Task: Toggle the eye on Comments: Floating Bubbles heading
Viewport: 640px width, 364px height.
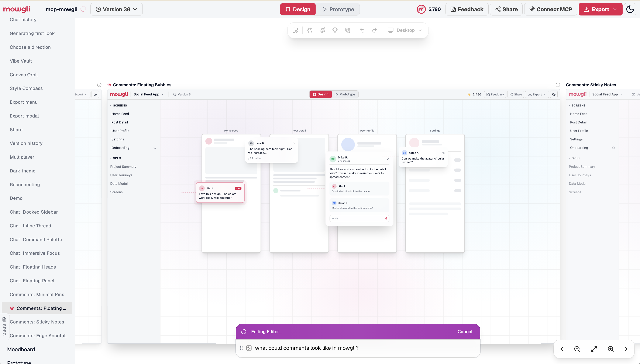Action: click(x=109, y=85)
